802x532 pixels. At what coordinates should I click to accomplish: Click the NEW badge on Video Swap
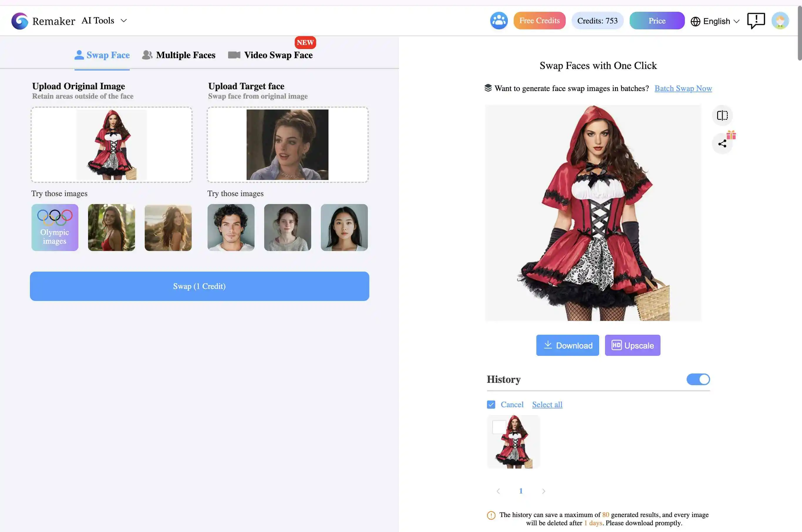click(x=305, y=42)
